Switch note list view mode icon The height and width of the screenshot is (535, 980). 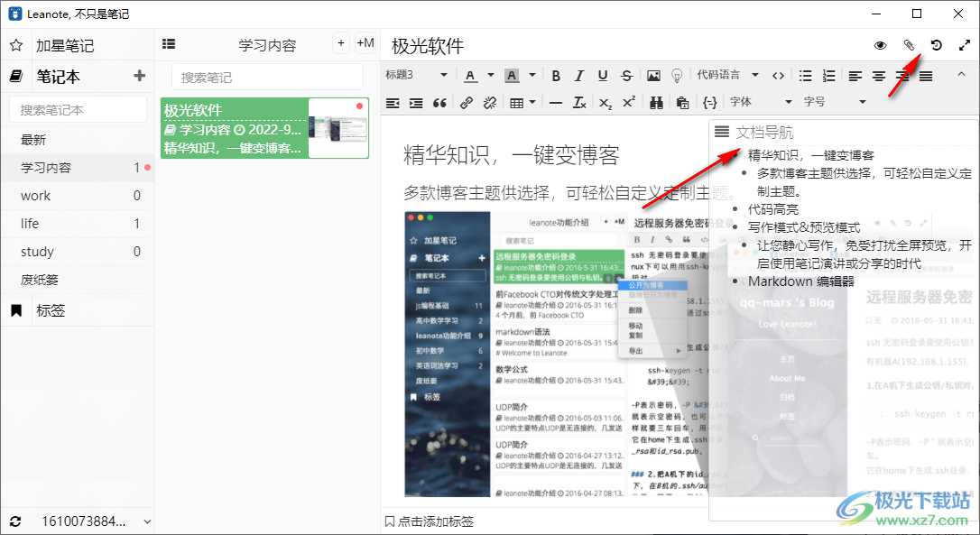click(x=169, y=43)
